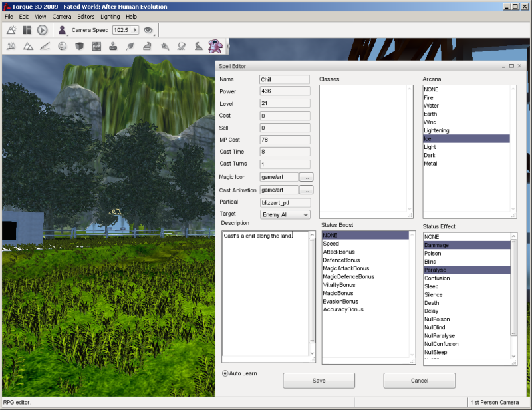This screenshot has width=532, height=410.
Task: Browse for Magic Icon file
Action: tap(306, 177)
